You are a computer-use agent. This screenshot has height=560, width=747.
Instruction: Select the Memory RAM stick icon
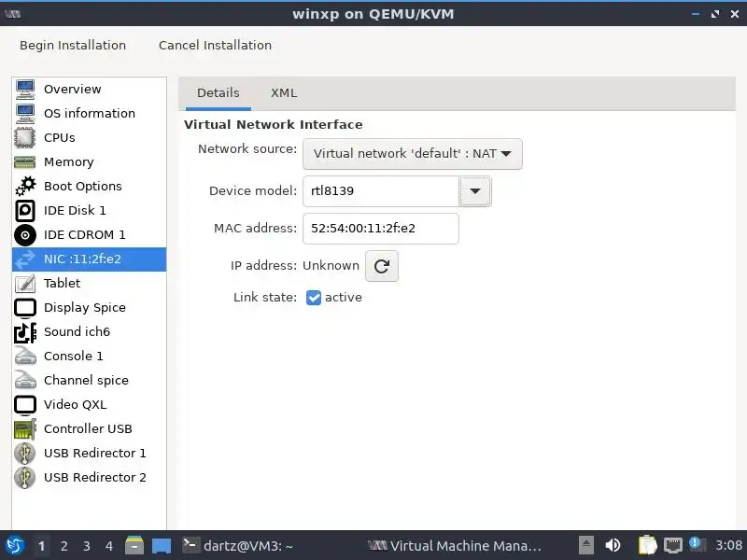click(x=25, y=161)
